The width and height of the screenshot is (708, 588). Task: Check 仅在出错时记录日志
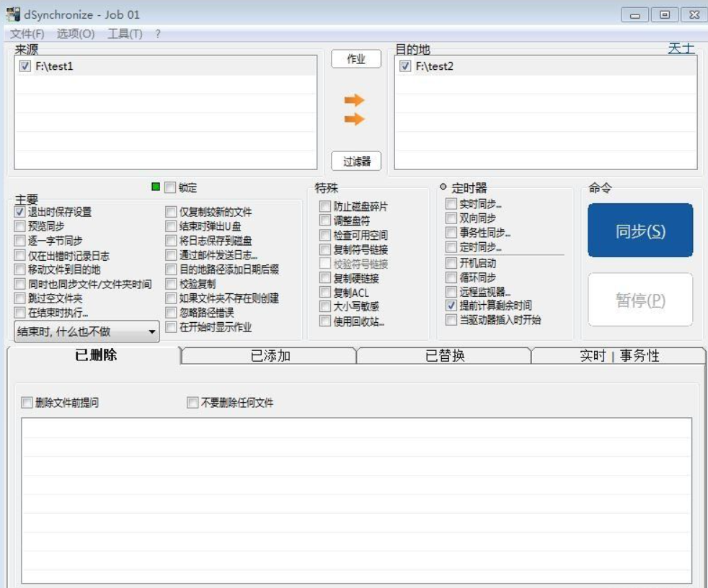click(19, 255)
